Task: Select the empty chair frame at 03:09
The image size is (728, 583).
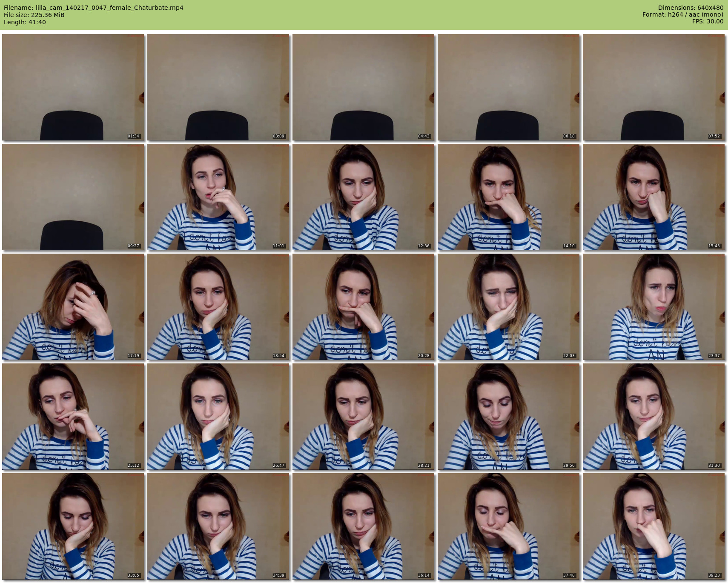Action: click(218, 87)
